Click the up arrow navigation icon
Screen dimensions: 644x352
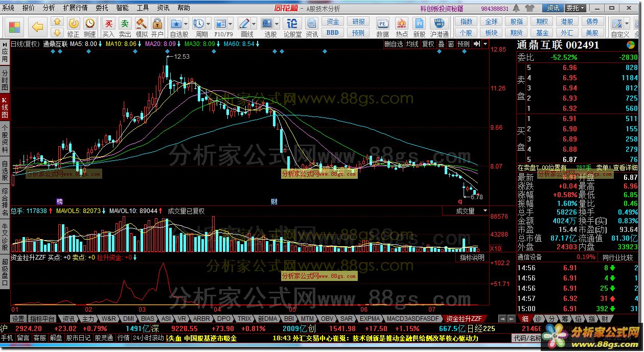[58, 21]
